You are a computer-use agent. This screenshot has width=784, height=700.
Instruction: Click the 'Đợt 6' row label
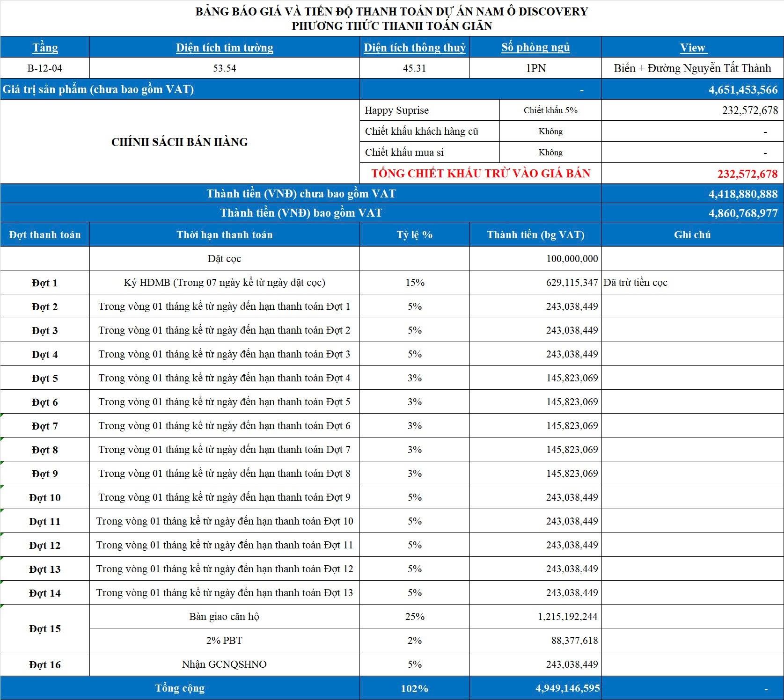point(45,402)
